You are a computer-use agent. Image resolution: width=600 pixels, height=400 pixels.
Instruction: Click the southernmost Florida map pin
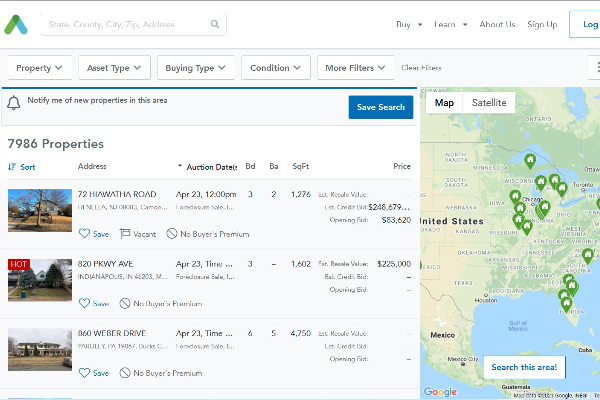(566, 305)
